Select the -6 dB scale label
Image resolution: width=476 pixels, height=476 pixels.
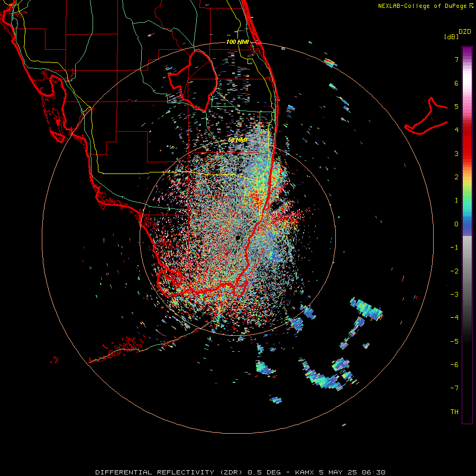(454, 364)
